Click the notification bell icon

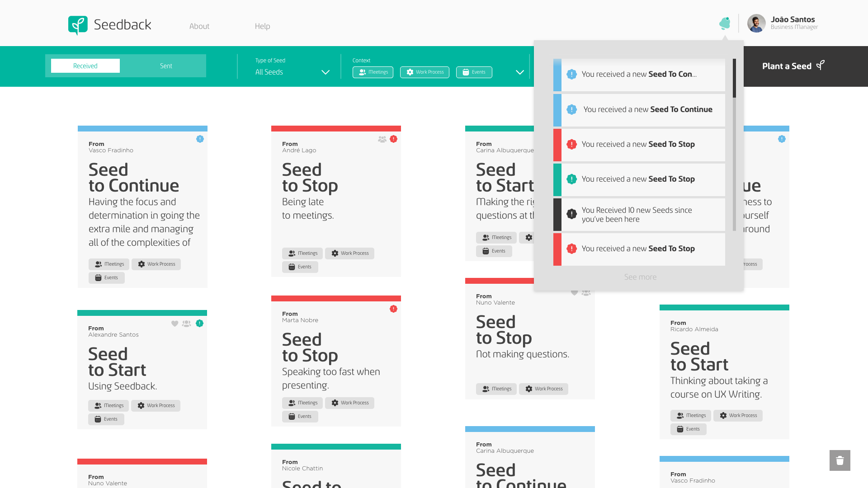[x=725, y=23]
